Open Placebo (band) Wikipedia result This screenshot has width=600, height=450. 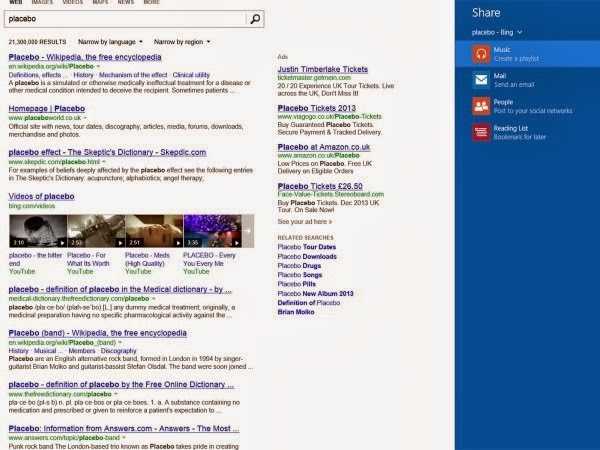pyautogui.click(x=98, y=333)
